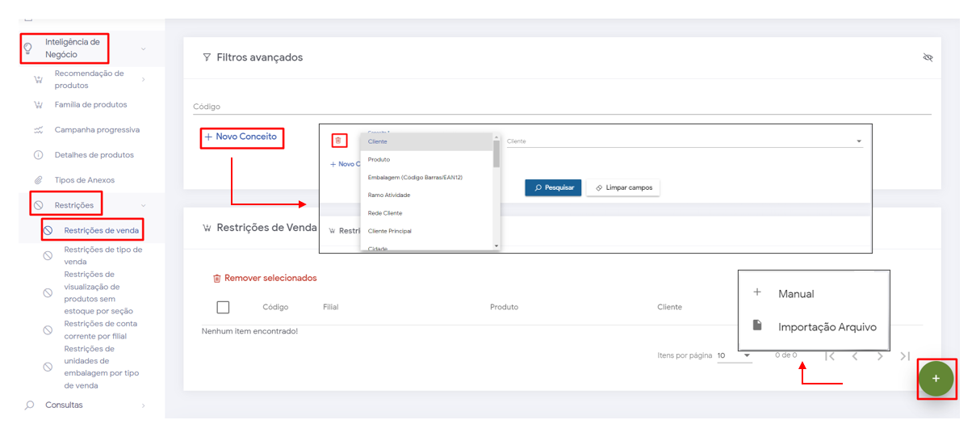Toggle the hide filters eye icon

pos(928,57)
